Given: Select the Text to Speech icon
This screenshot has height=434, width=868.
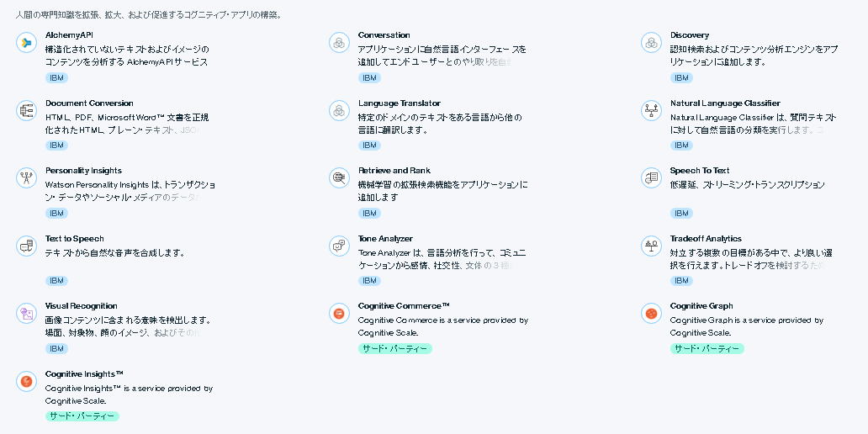Looking at the screenshot, I should click(26, 246).
